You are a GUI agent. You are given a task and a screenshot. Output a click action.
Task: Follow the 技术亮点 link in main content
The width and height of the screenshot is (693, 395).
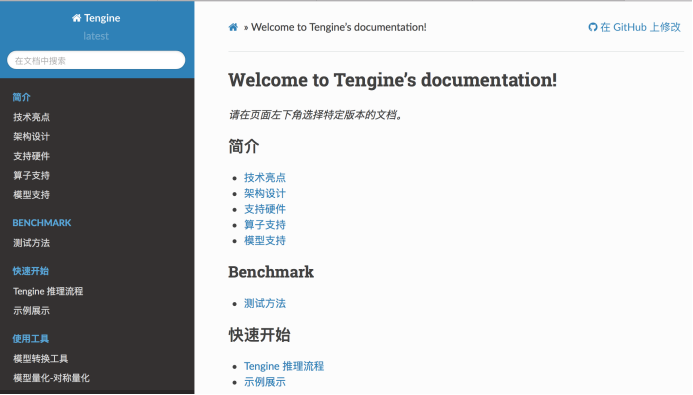[x=265, y=178]
